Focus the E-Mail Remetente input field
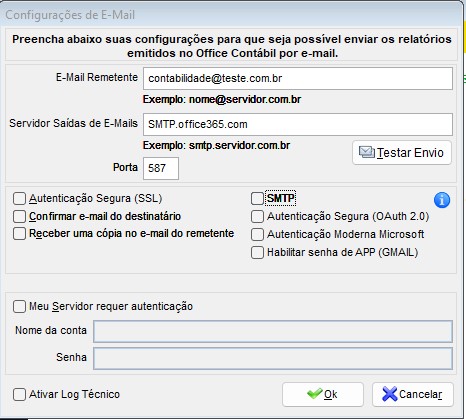The image size is (466, 420). point(298,78)
